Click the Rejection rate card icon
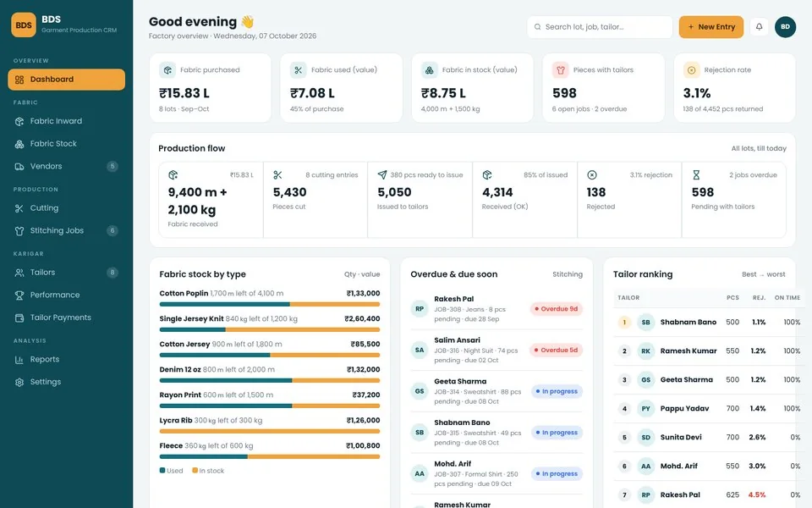The height and width of the screenshot is (508, 812). coord(691,70)
